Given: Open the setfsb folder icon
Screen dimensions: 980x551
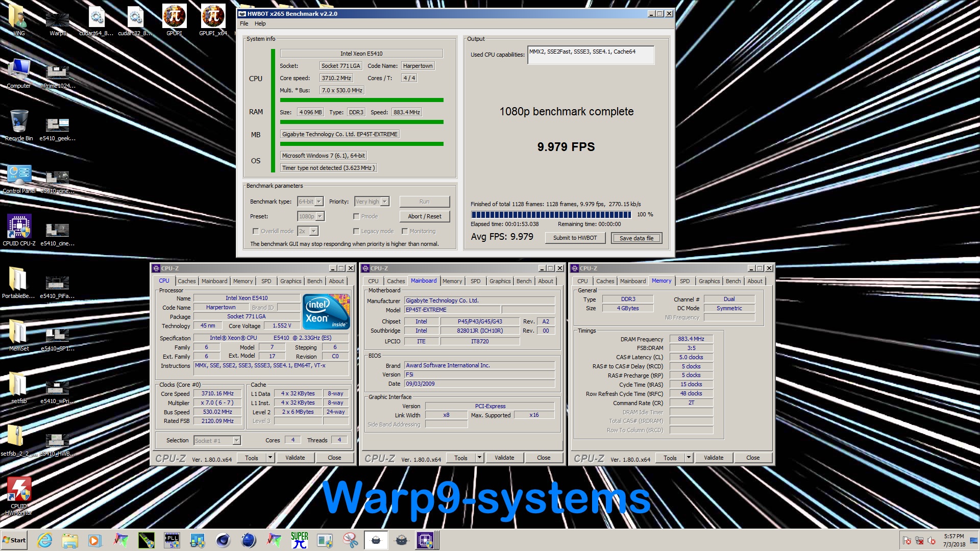Looking at the screenshot, I should (x=19, y=388).
